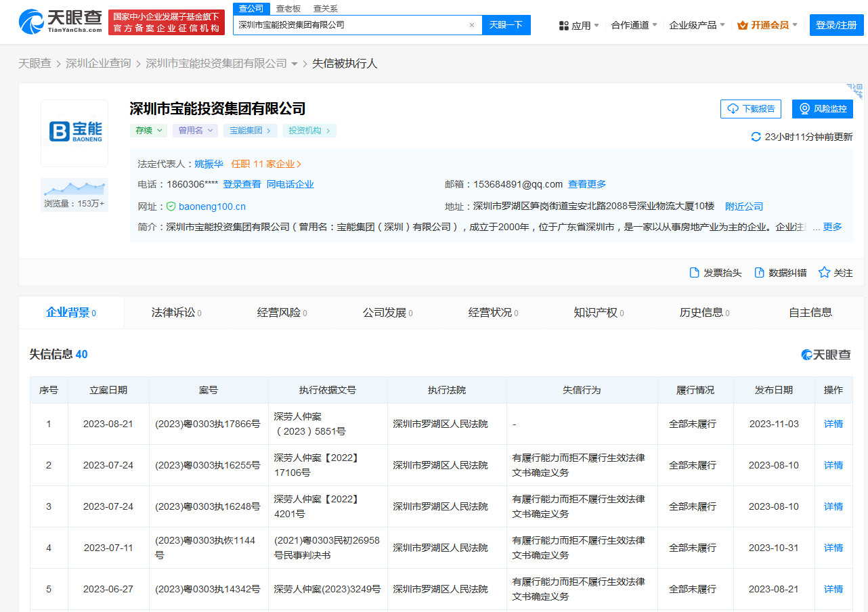Open the 应用 apps dropdown
This screenshot has height=612, width=868.
pos(579,26)
